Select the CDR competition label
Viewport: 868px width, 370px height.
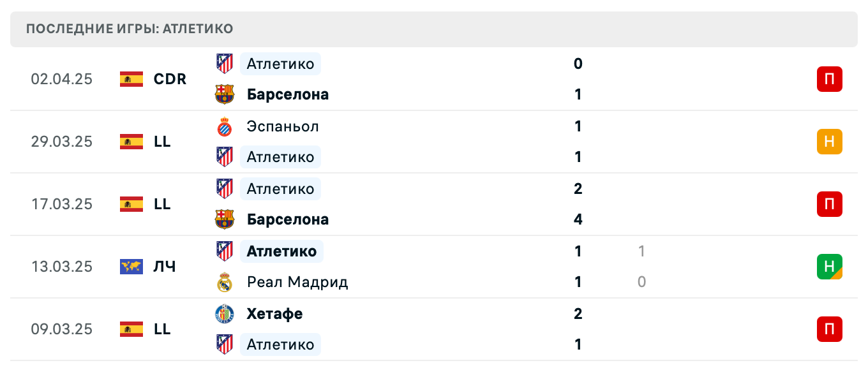click(x=168, y=79)
